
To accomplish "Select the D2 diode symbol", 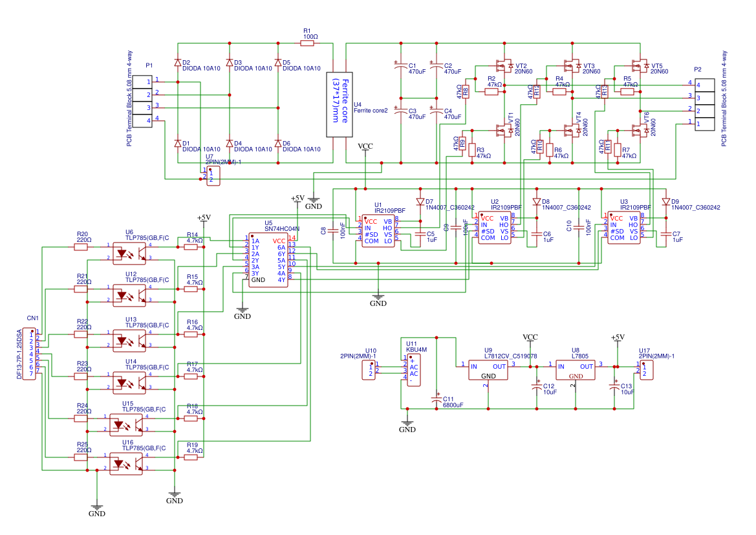I will coord(178,63).
